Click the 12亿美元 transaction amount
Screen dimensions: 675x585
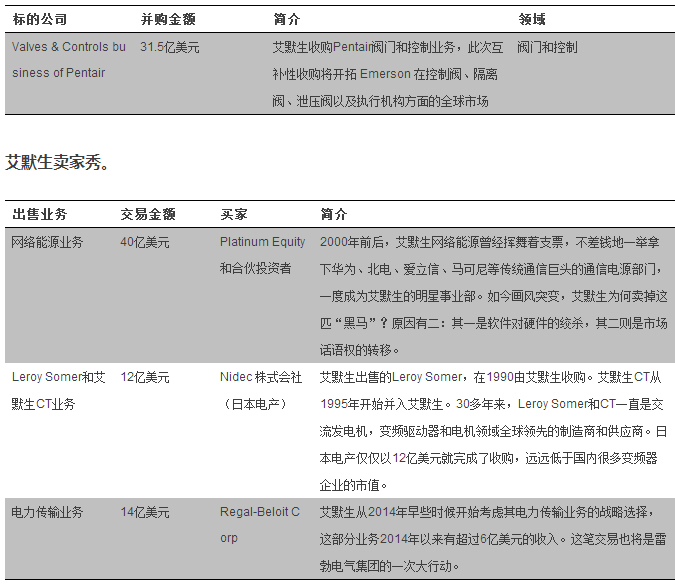point(145,377)
